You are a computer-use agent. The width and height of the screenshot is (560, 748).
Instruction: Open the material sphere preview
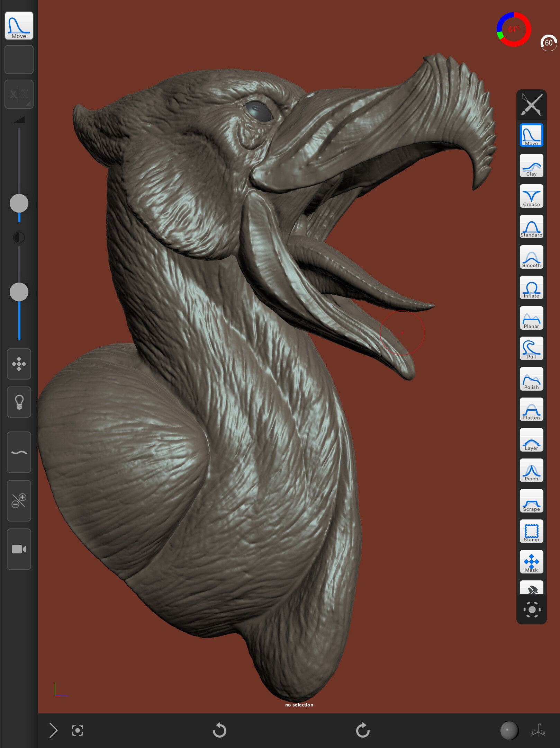(x=509, y=730)
